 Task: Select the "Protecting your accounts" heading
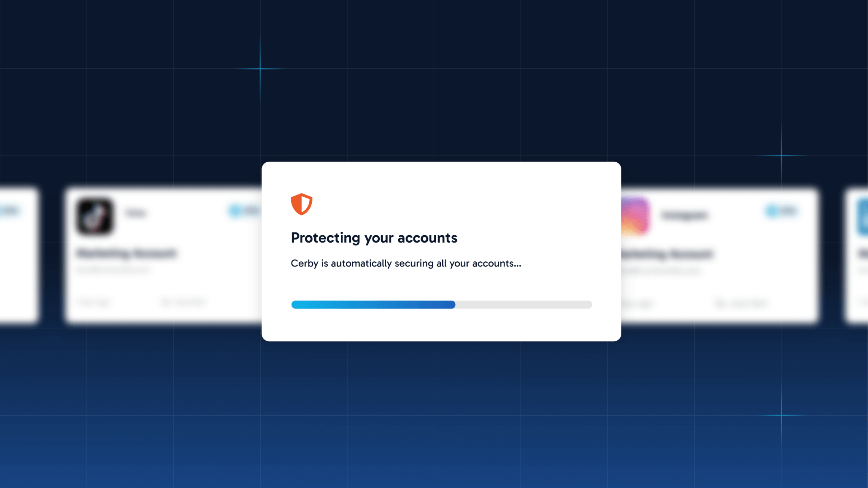[x=374, y=238]
